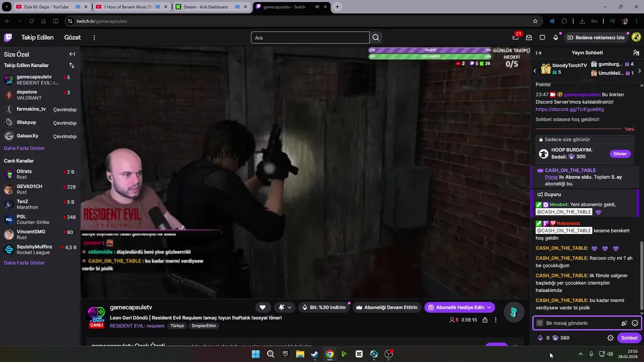Open the Chrome three-dot menu
This screenshot has height=362, width=644.
636,21
